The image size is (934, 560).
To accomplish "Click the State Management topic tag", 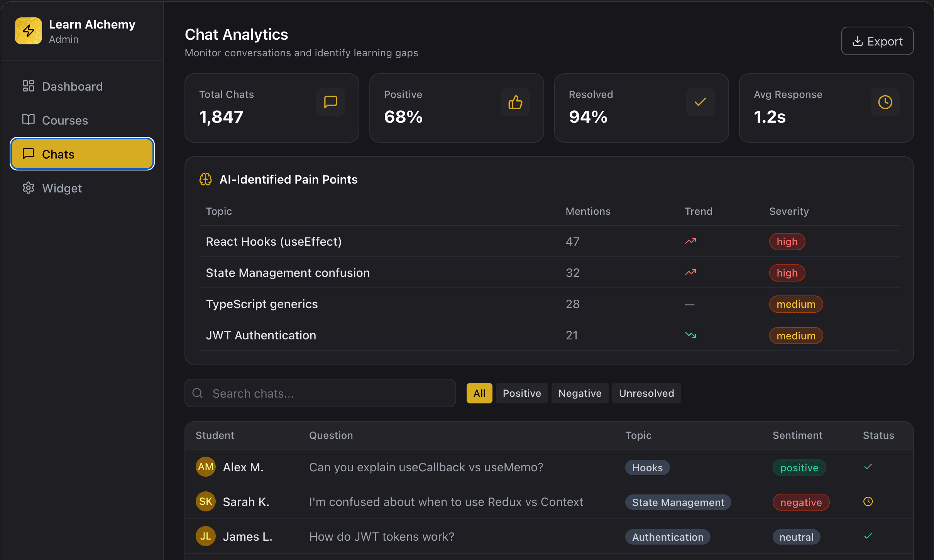I will (x=678, y=502).
